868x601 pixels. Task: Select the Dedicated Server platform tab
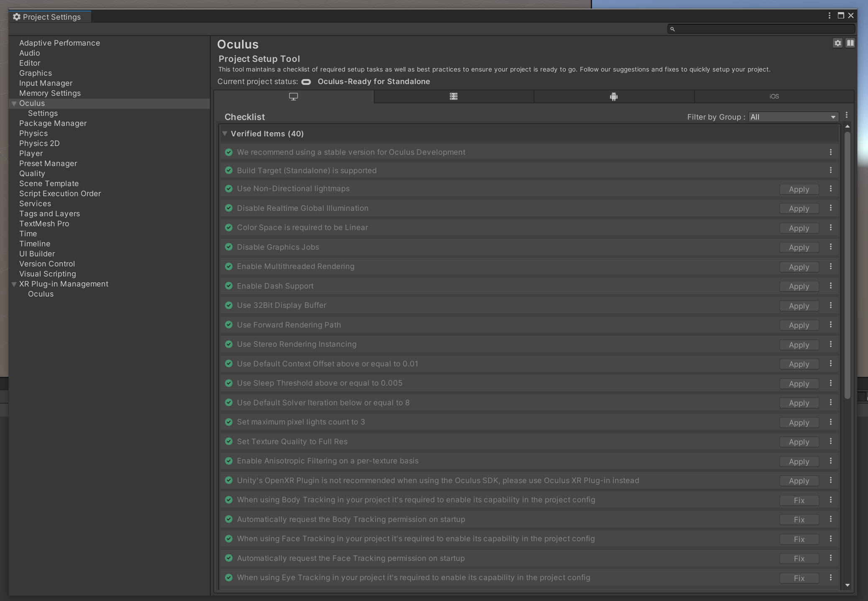tap(454, 97)
